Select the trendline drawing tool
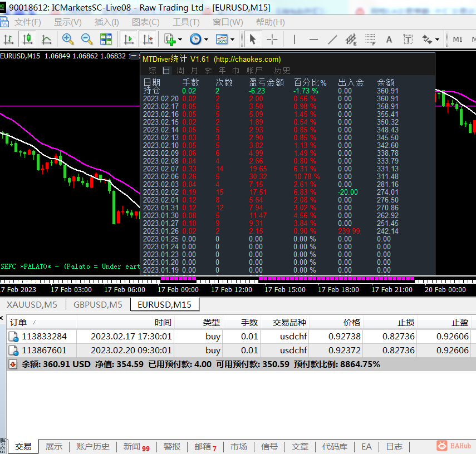The height and width of the screenshot is (454, 476). coord(332,40)
